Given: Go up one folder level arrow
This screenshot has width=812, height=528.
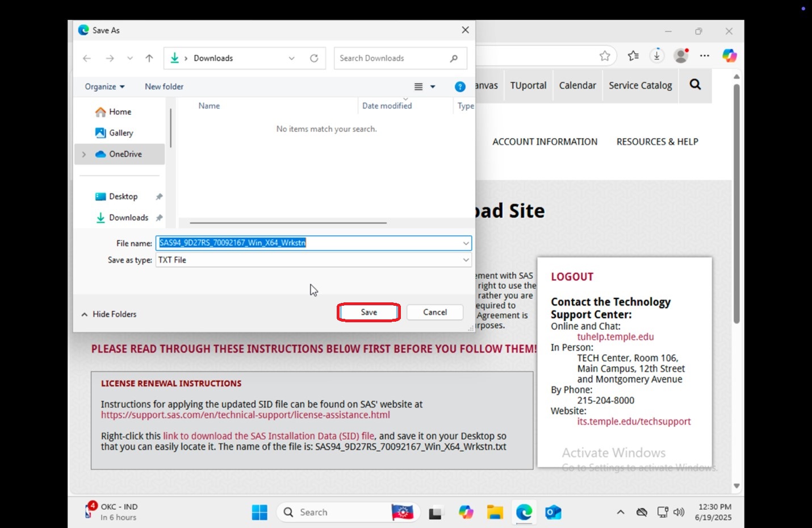Looking at the screenshot, I should coord(149,58).
